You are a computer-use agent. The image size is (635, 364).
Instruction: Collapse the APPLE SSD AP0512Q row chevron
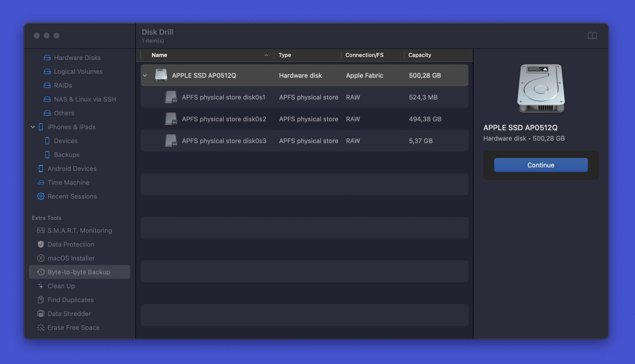coord(145,75)
